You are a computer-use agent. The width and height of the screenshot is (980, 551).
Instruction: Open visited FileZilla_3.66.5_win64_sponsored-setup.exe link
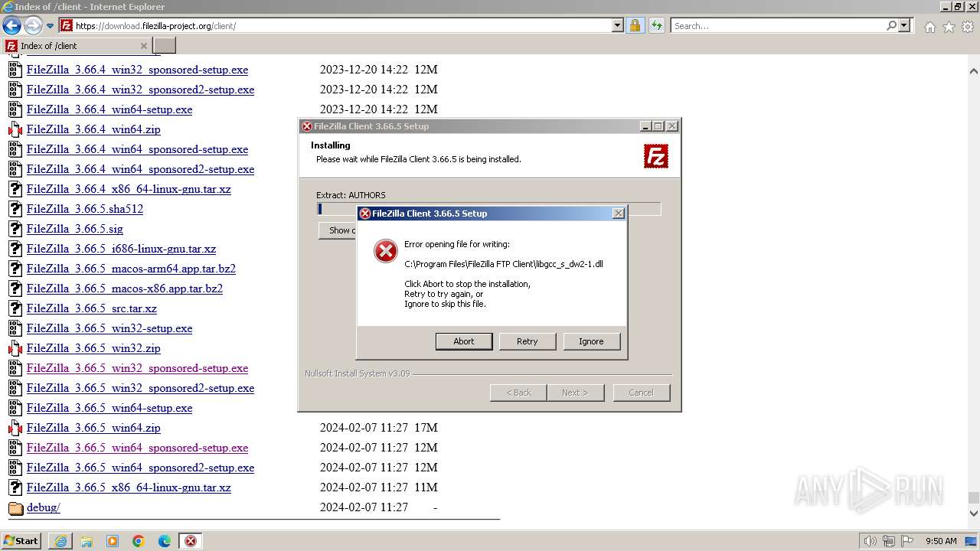point(137,448)
